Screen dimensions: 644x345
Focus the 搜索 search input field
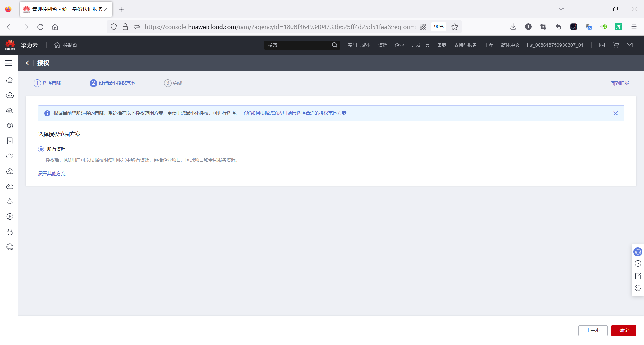click(298, 45)
